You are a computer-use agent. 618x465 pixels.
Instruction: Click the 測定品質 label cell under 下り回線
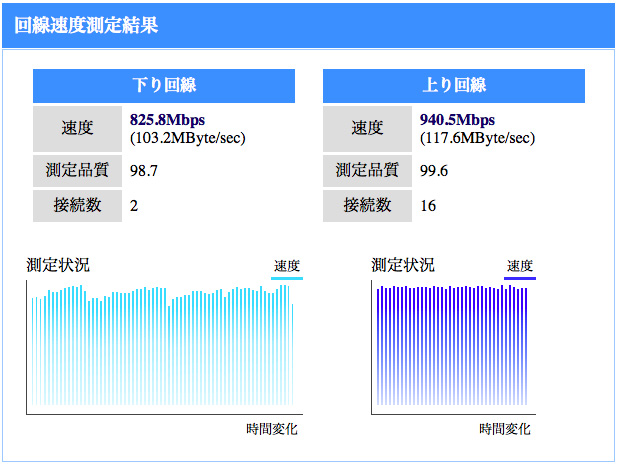click(77, 171)
